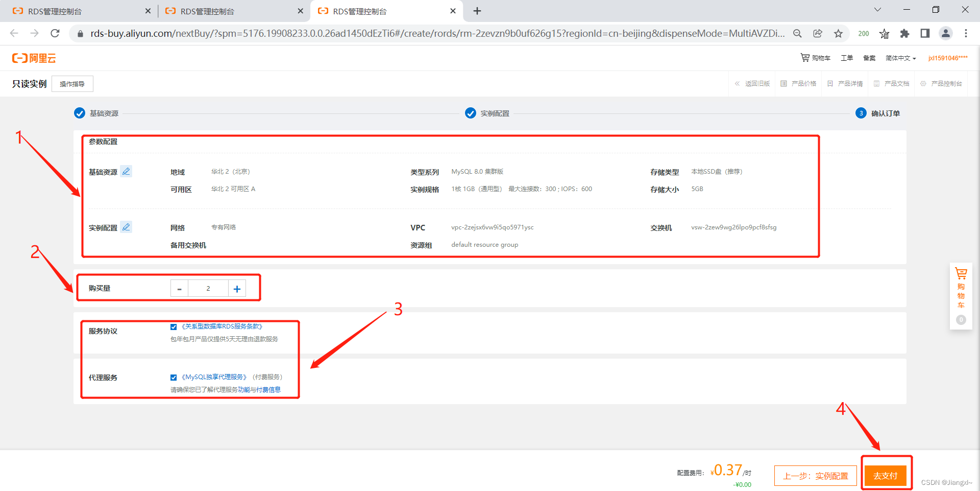The width and height of the screenshot is (980, 491).
Task: Open 工单 in the top navigation
Action: point(847,58)
